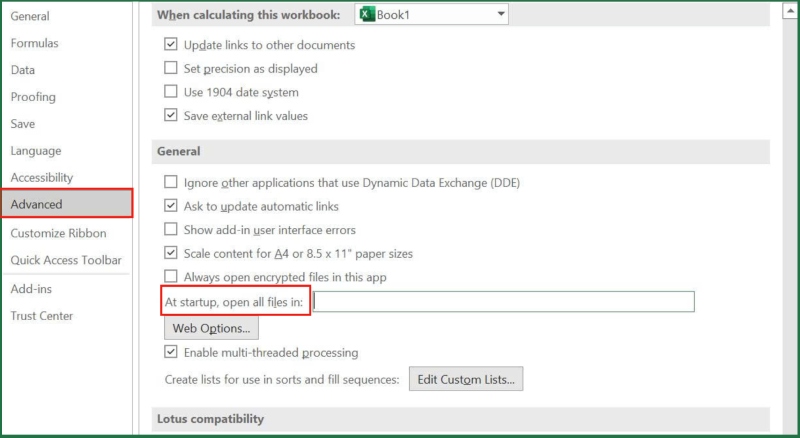Open the General options category
The width and height of the screenshot is (800, 438).
click(30, 16)
